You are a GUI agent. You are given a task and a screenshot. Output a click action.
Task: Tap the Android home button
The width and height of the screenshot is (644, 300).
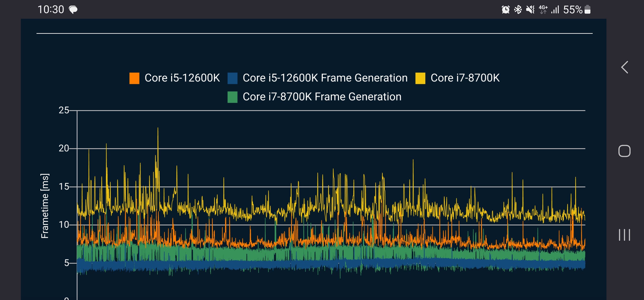(624, 151)
